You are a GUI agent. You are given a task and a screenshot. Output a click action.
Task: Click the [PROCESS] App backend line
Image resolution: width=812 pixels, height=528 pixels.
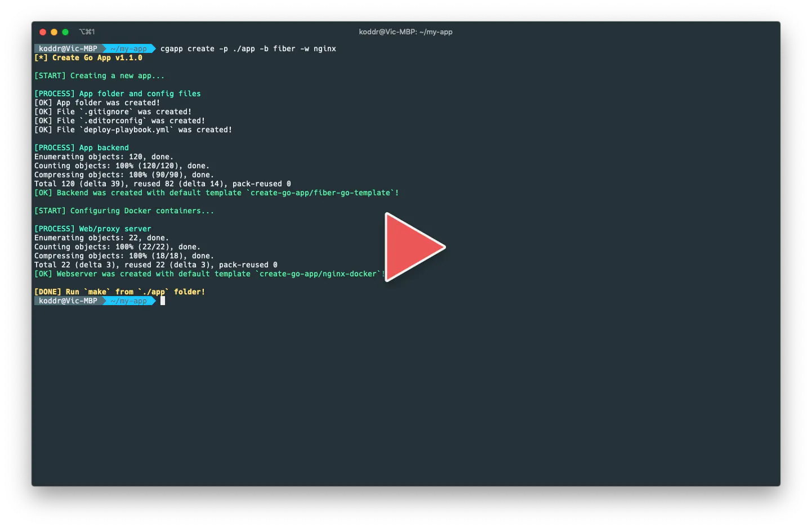tap(82, 148)
